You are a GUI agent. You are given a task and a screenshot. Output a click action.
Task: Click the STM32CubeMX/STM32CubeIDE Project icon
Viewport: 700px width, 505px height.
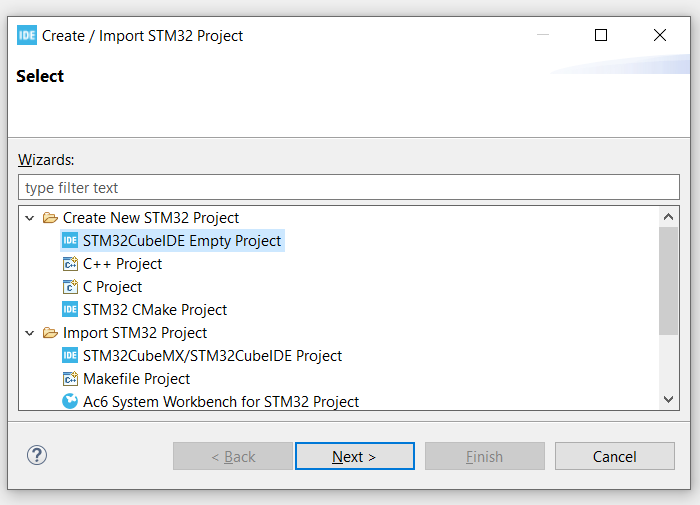70,356
